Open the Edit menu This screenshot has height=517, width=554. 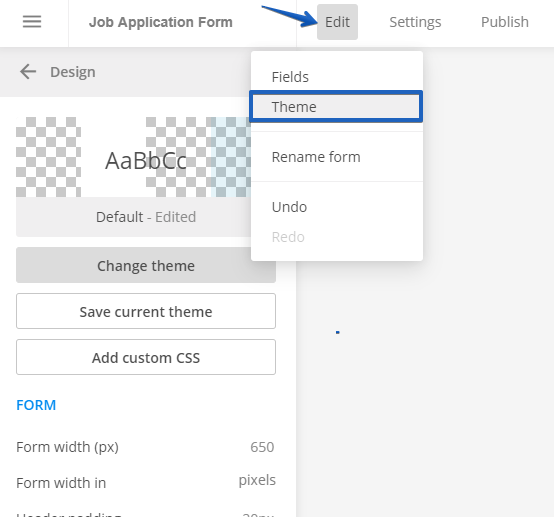click(337, 22)
